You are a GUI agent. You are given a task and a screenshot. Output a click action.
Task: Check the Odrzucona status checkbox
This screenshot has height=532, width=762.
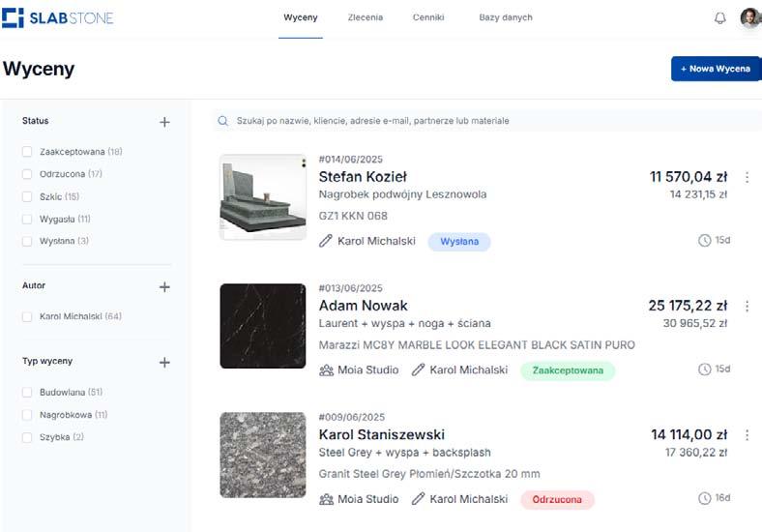(27, 174)
